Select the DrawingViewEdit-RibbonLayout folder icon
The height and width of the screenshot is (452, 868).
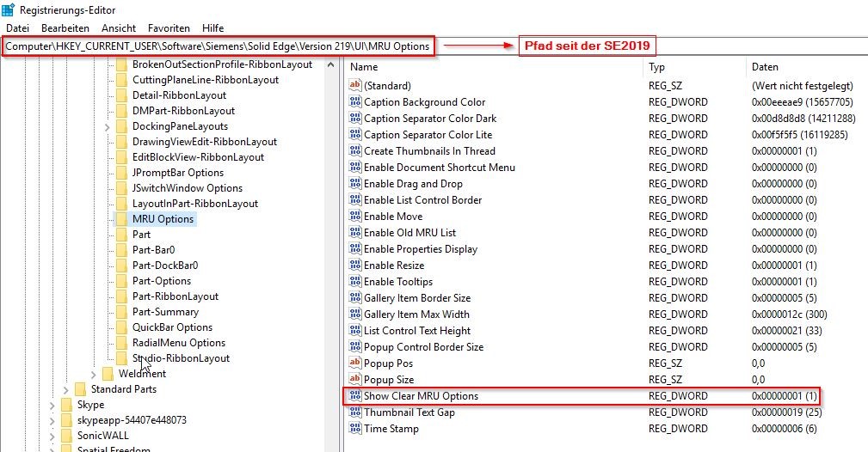tap(122, 142)
